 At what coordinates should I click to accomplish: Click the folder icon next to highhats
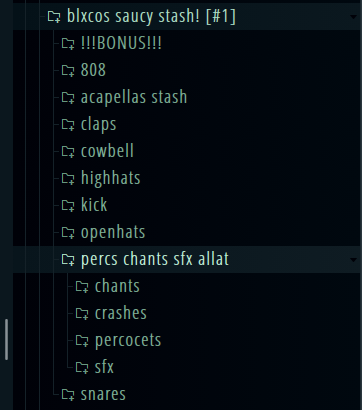68,178
